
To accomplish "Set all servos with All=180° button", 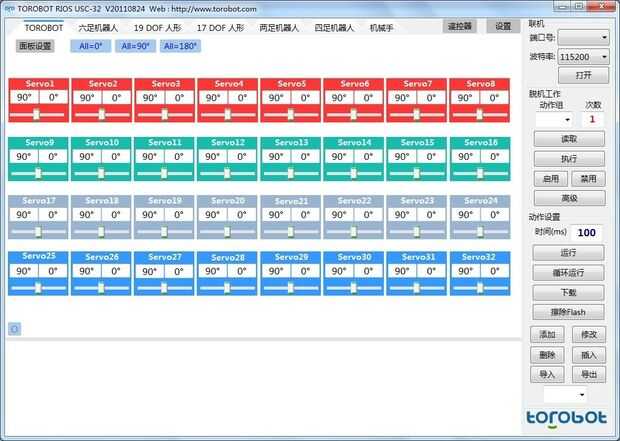I will tap(180, 46).
